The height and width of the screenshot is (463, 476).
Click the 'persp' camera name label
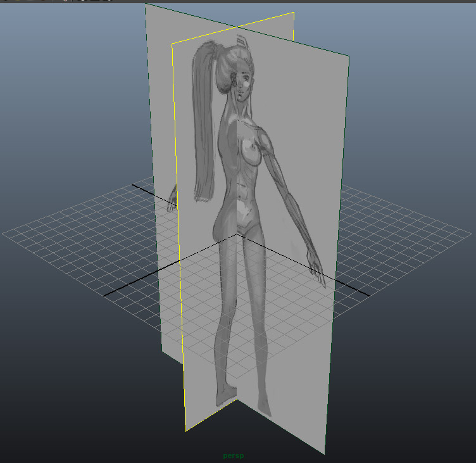(x=233, y=455)
